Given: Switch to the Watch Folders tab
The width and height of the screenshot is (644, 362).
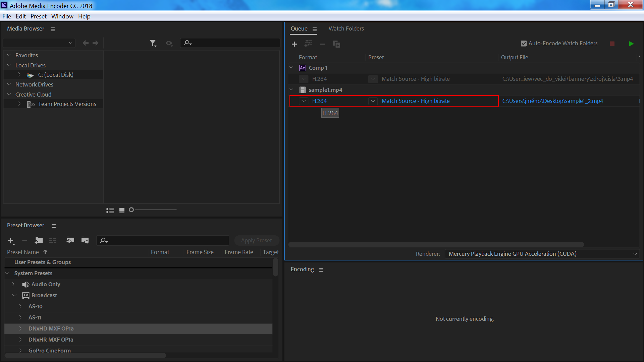Looking at the screenshot, I should (x=346, y=28).
